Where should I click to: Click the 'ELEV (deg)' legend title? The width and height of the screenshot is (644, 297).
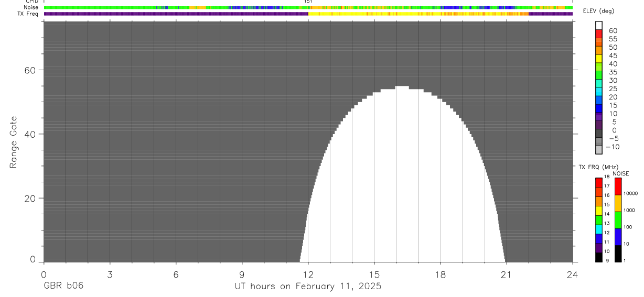pyautogui.click(x=599, y=11)
